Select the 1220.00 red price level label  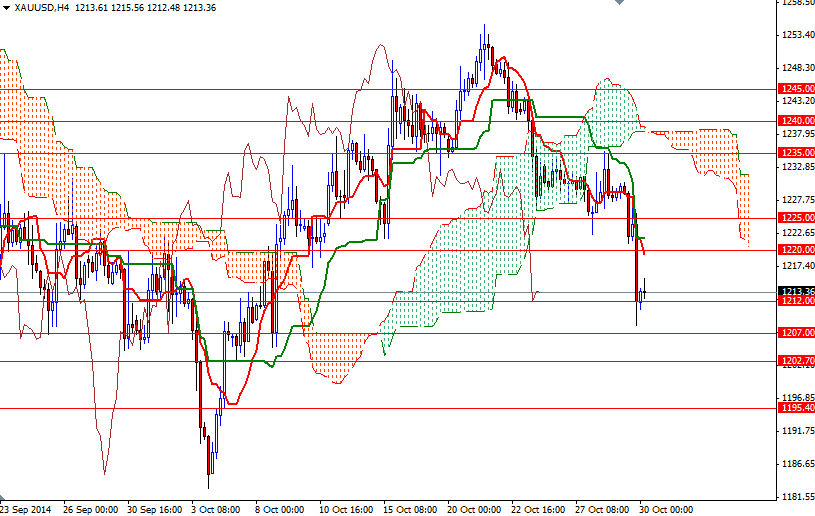click(795, 249)
